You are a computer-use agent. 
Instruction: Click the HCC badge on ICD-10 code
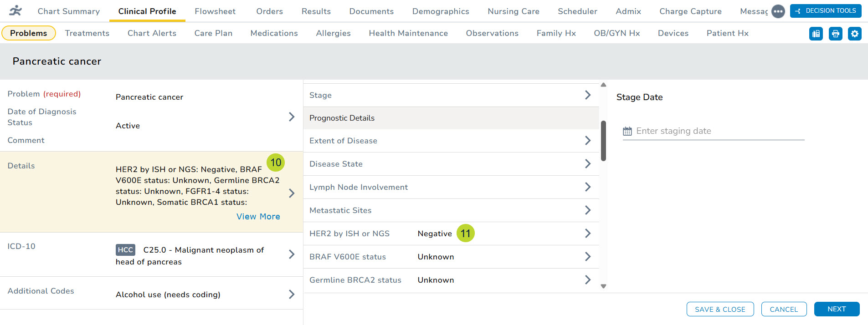pyautogui.click(x=125, y=250)
